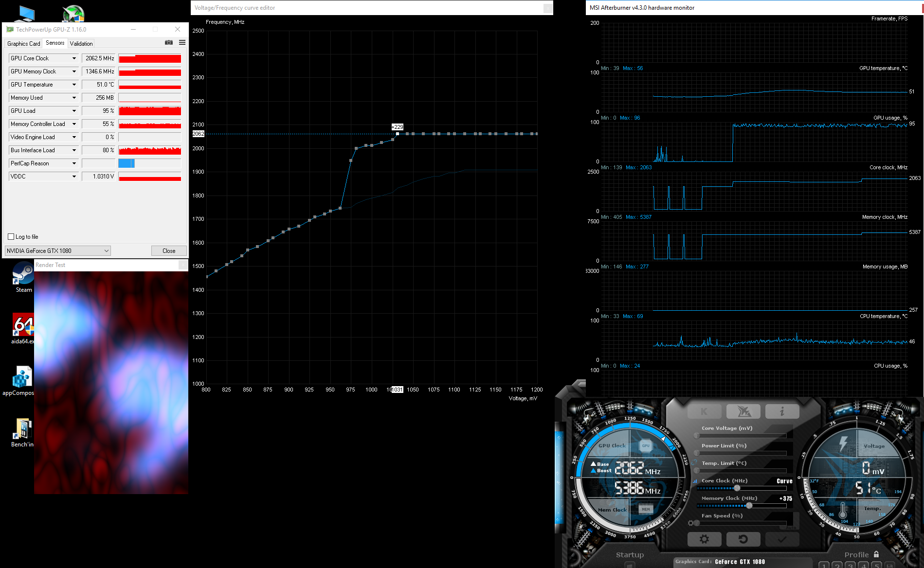Click the GPU usage graph in hardware monitor

(x=755, y=142)
